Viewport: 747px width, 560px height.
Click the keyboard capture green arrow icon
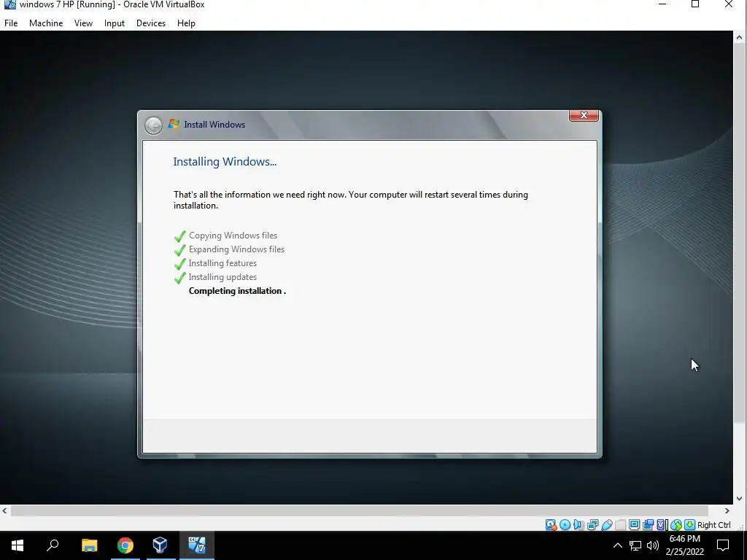click(689, 525)
